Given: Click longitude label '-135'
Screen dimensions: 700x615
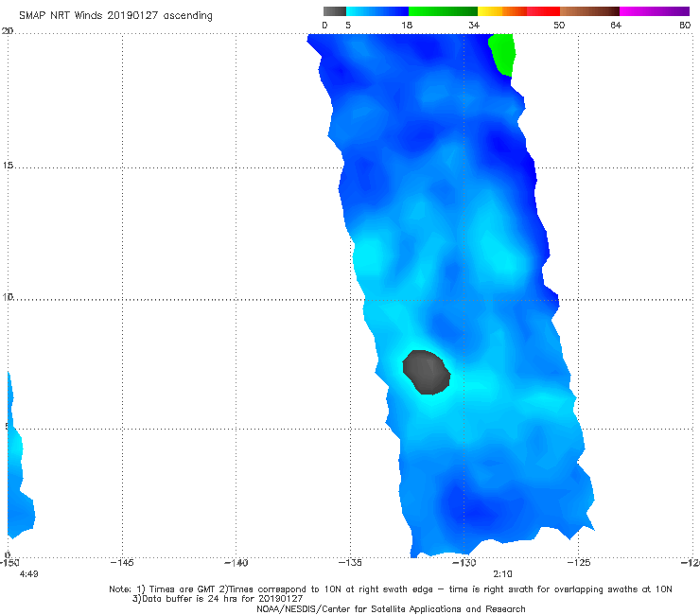Looking at the screenshot, I should click(350, 563).
